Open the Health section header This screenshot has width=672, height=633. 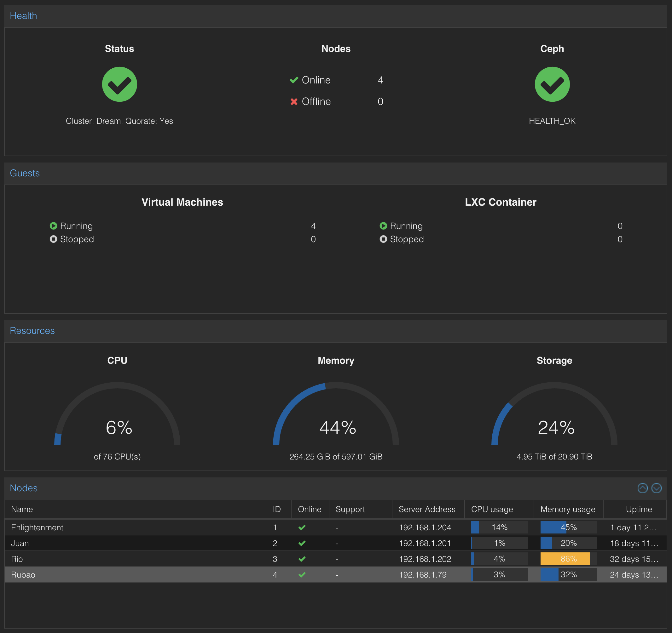[23, 15]
